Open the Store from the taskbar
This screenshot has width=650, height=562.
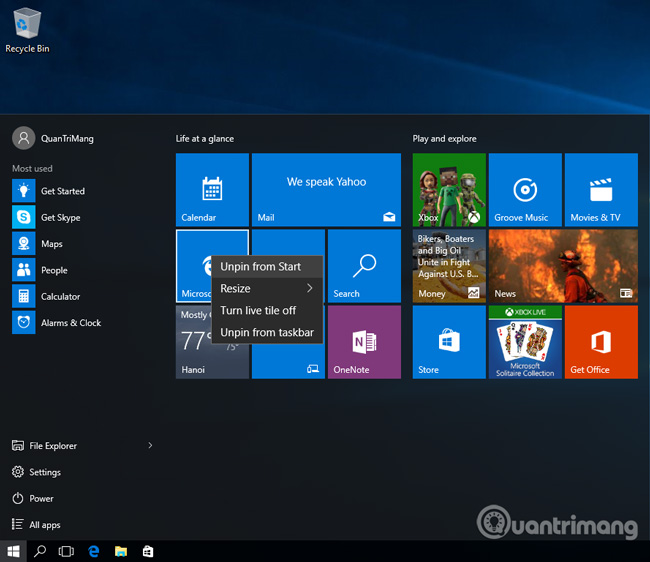pyautogui.click(x=148, y=551)
